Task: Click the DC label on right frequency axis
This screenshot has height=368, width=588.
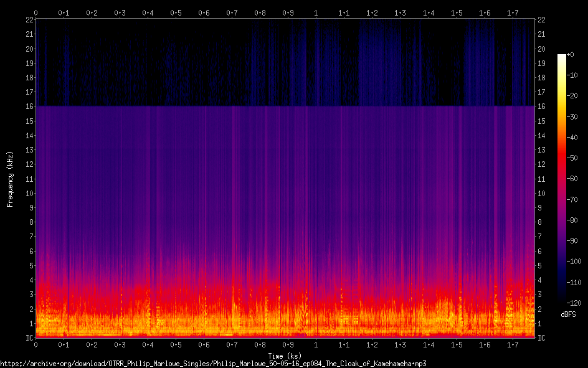Action: click(x=541, y=338)
